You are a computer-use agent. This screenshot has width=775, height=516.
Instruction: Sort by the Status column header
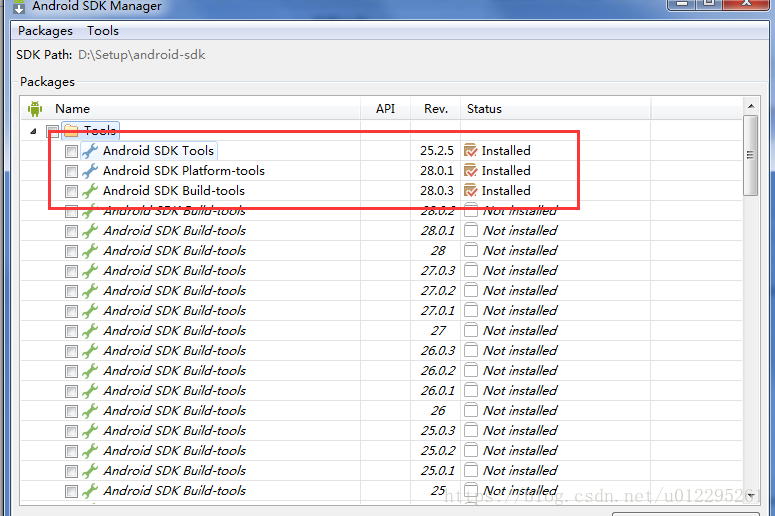(x=484, y=109)
